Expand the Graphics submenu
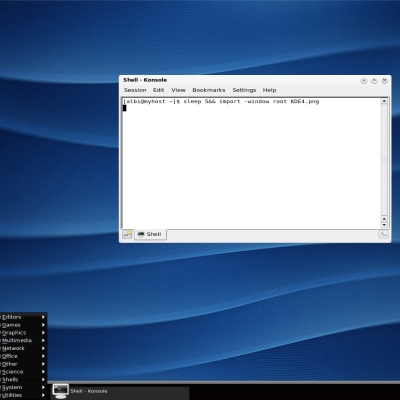 pyautogui.click(x=23, y=333)
